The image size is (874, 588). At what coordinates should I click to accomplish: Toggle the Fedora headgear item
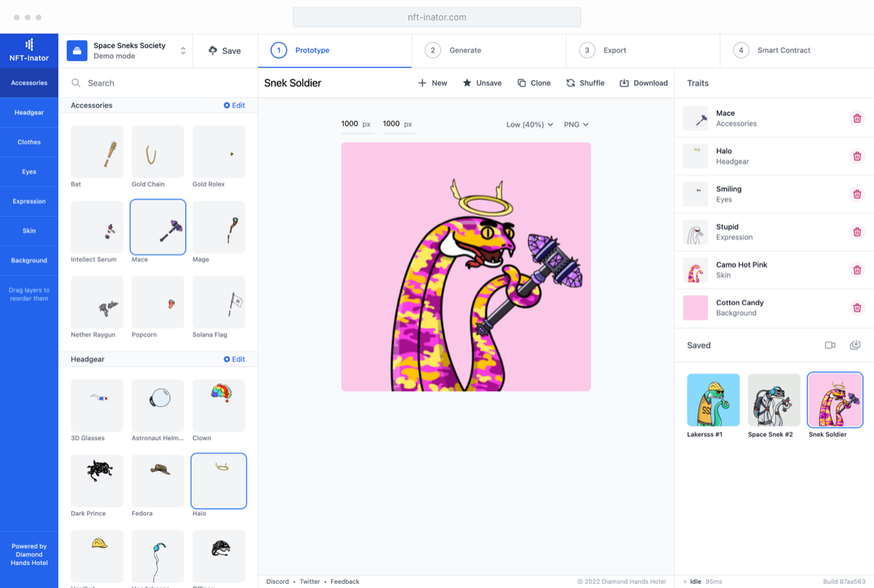click(x=158, y=480)
